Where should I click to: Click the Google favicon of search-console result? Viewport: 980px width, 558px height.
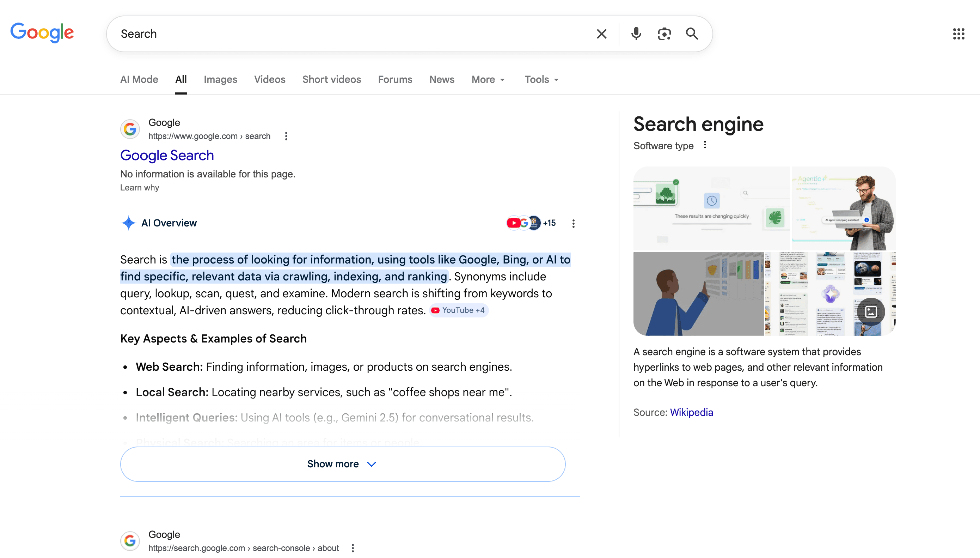[130, 541]
